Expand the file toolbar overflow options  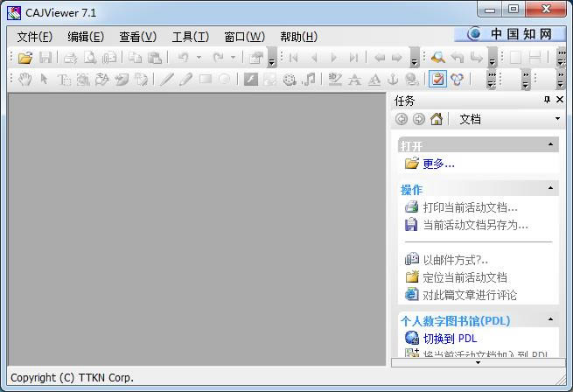coord(271,58)
